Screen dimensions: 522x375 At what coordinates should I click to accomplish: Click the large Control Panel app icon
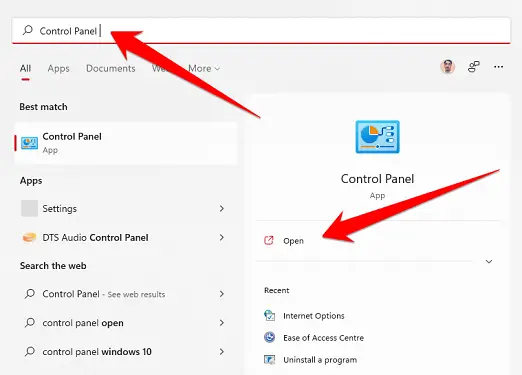(x=377, y=137)
